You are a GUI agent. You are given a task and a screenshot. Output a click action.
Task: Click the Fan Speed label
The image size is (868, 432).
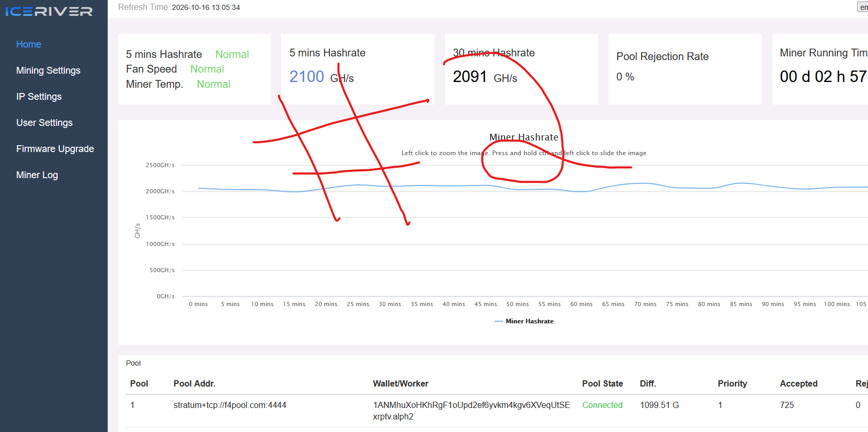[x=152, y=69]
